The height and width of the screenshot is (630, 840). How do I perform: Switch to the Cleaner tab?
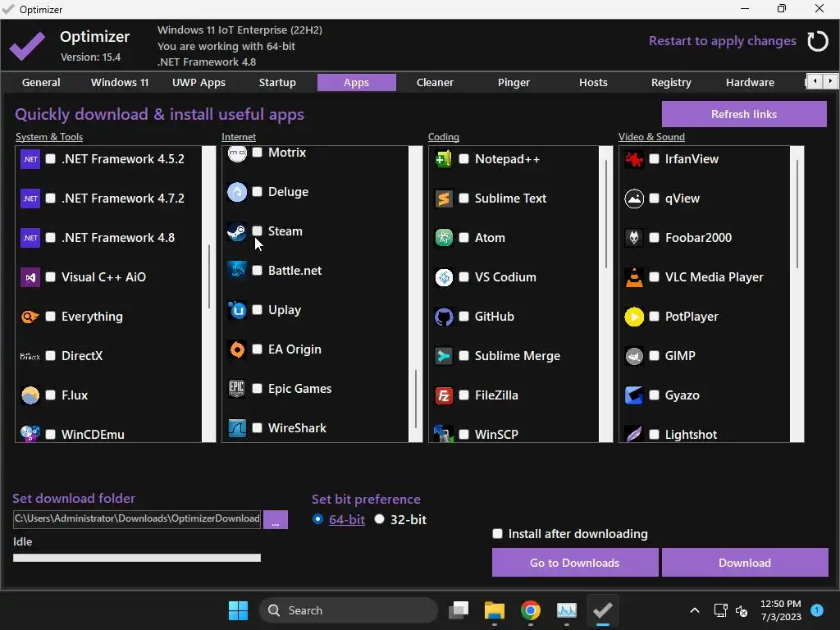click(x=435, y=83)
